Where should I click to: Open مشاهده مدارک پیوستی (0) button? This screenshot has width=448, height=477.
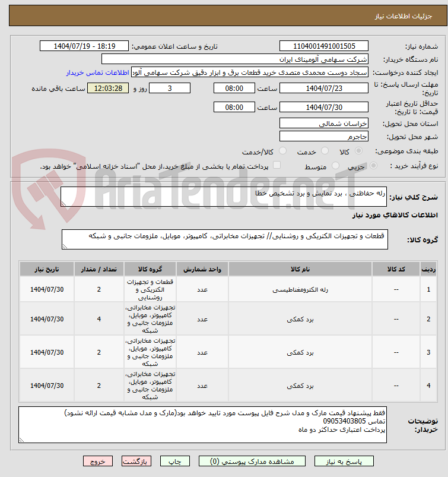click(x=252, y=461)
